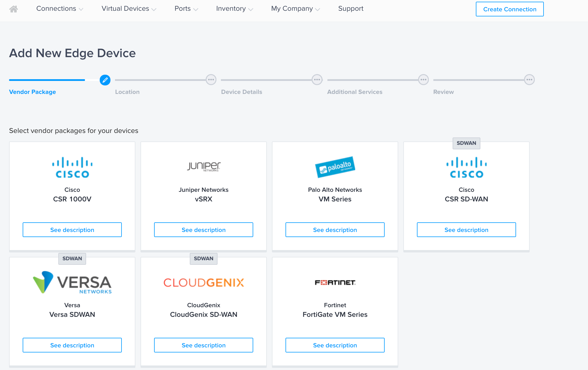Click the Juniper Networks logo

[204, 167]
